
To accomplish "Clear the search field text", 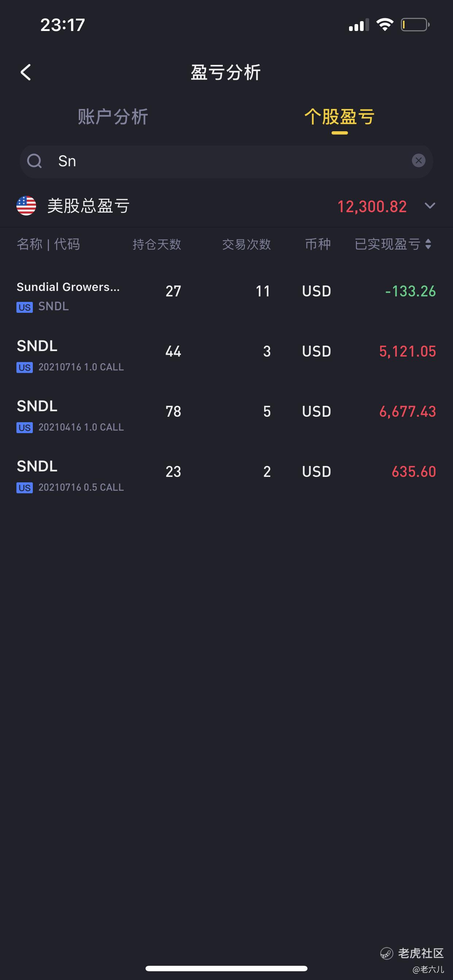I will click(x=418, y=160).
